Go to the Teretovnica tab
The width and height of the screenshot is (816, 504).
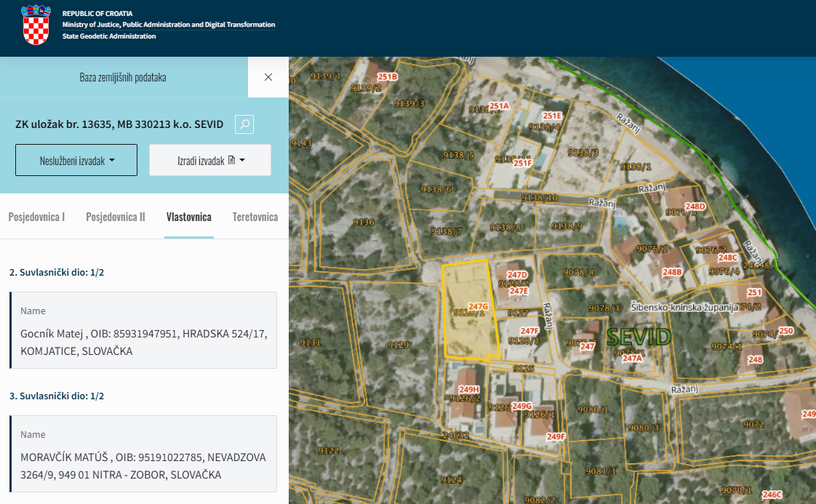click(x=255, y=217)
